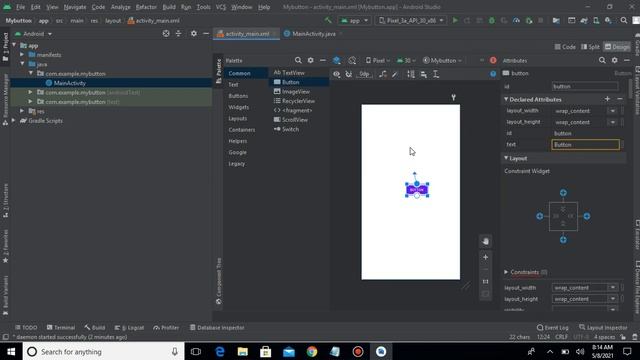640x360 pixels.
Task: Switch to Code view mode
Action: click(x=565, y=47)
